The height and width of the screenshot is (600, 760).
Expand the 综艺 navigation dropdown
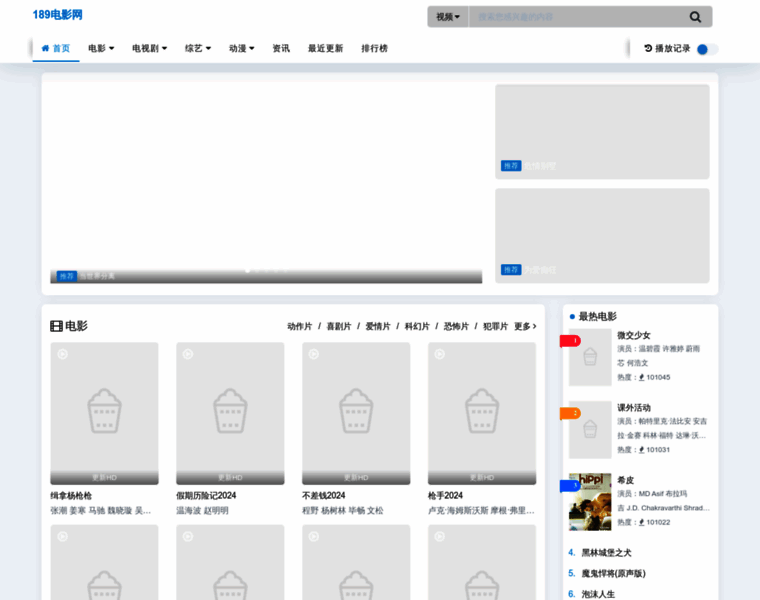tap(198, 48)
